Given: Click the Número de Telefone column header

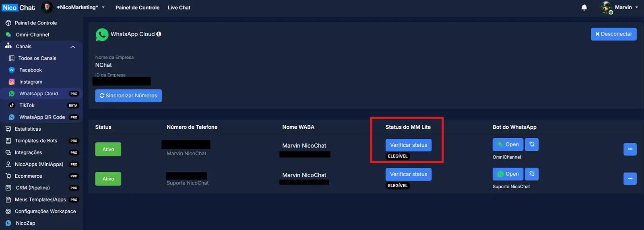Looking at the screenshot, I should [x=192, y=127].
